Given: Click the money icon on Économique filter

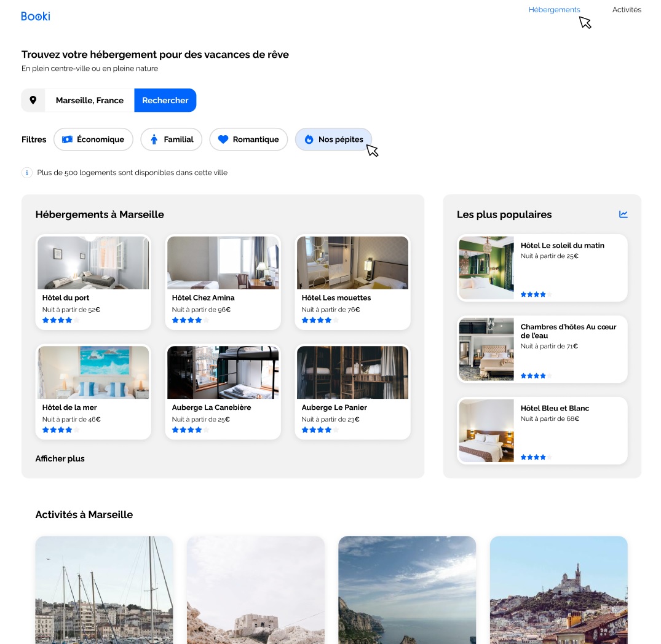Looking at the screenshot, I should (67, 139).
